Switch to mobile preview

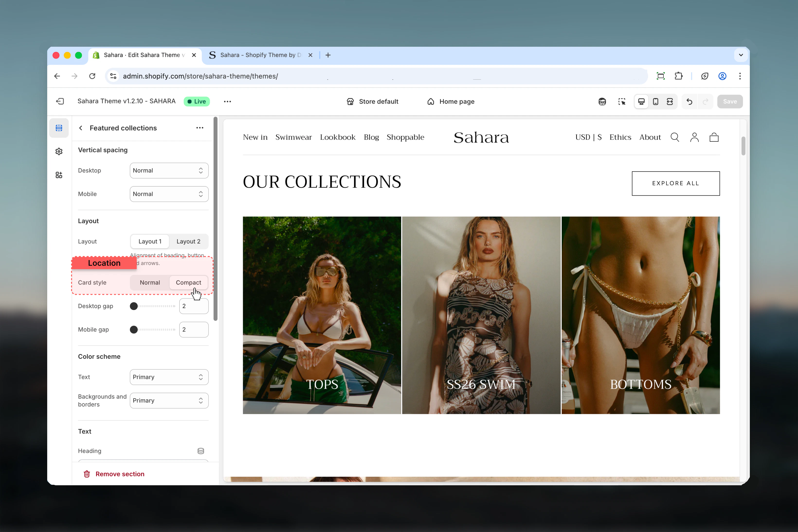(656, 101)
